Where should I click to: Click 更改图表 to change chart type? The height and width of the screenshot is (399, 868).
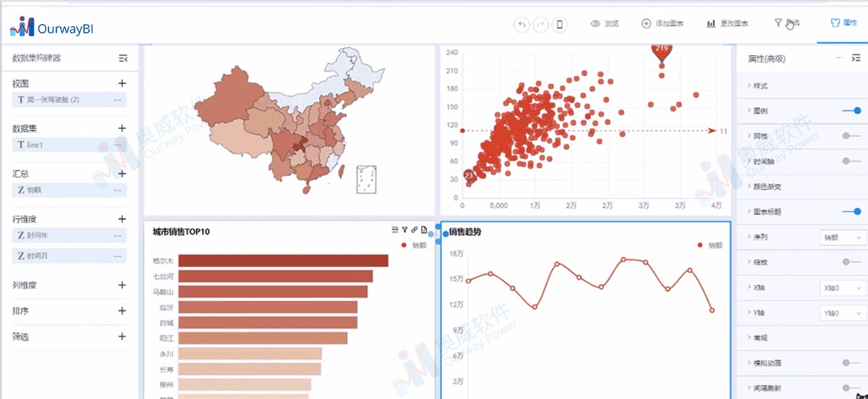coord(728,23)
